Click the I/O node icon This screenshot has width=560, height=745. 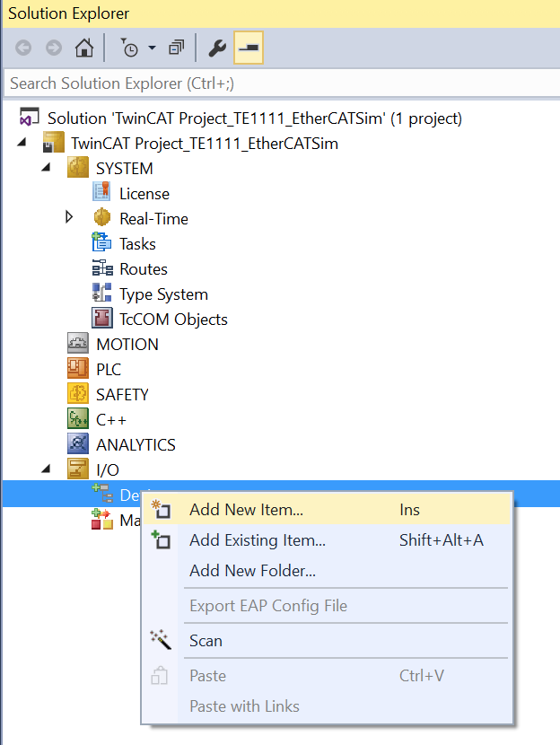coord(78,469)
